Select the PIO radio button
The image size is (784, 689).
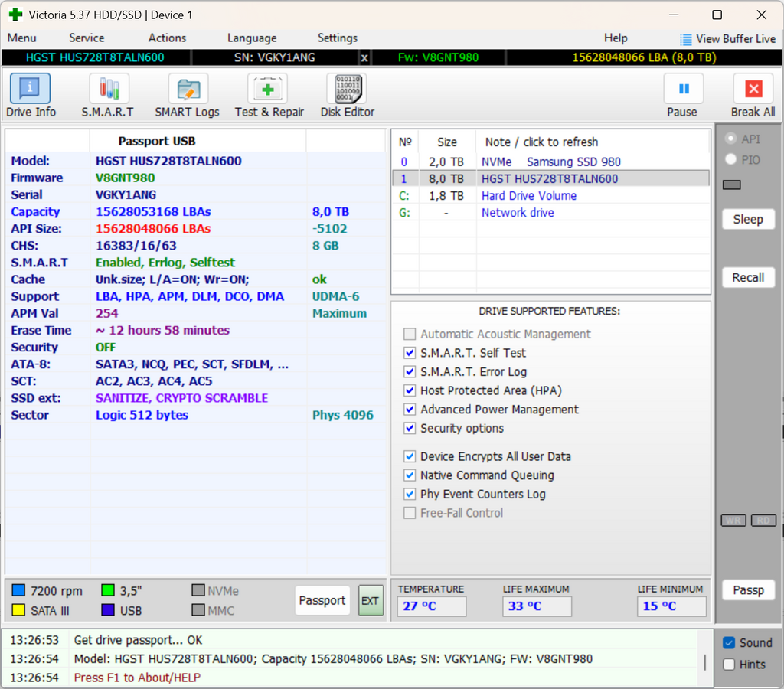(x=731, y=159)
